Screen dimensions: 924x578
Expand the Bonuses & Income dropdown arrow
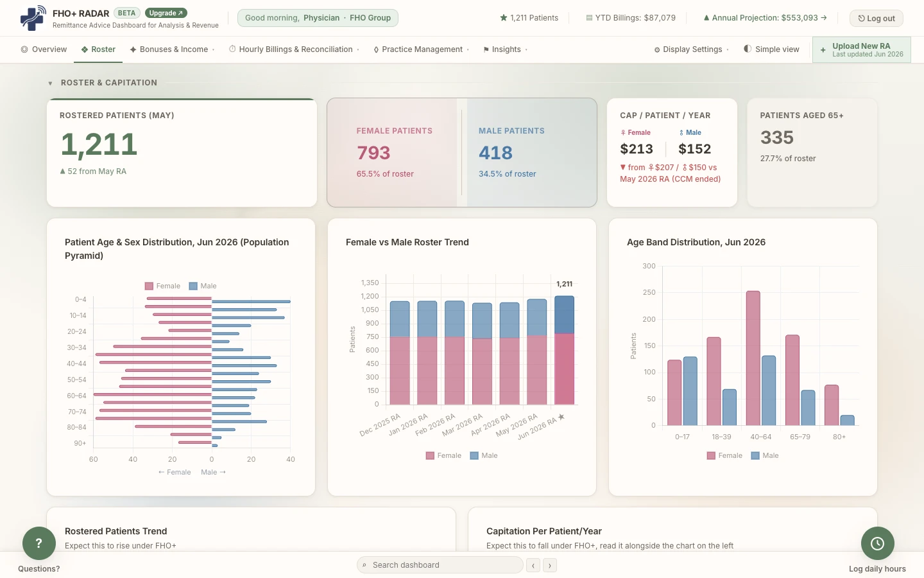click(x=214, y=50)
